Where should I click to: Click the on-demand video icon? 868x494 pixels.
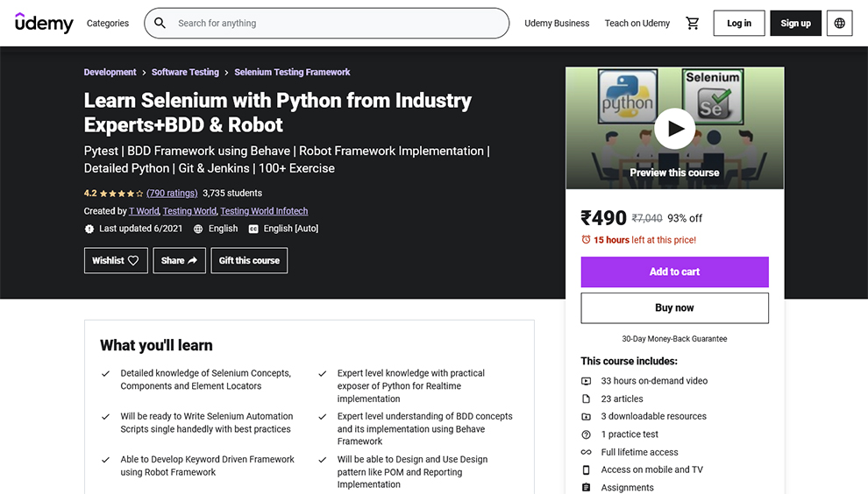point(587,381)
